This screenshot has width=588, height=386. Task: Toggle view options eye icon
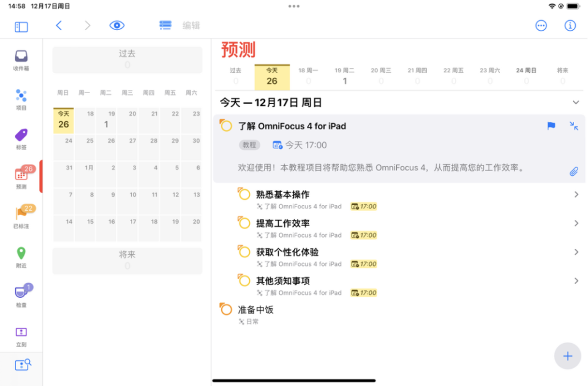point(117,26)
